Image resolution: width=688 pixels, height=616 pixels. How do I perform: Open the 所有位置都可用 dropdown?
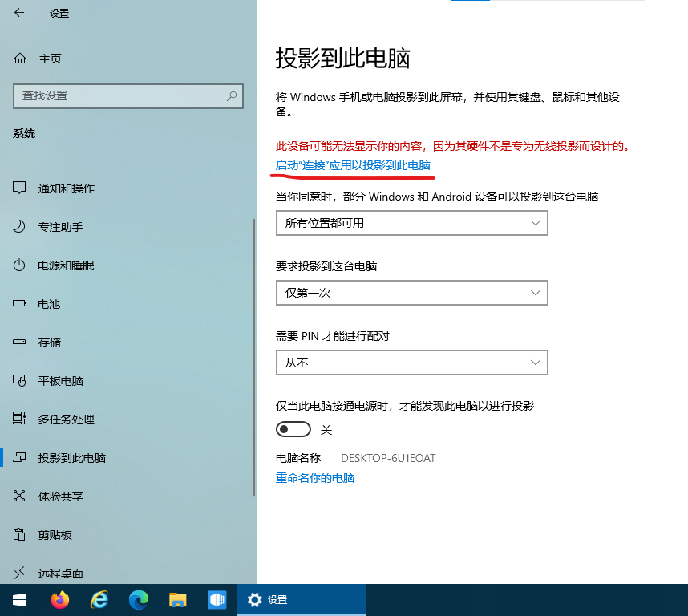coord(411,223)
